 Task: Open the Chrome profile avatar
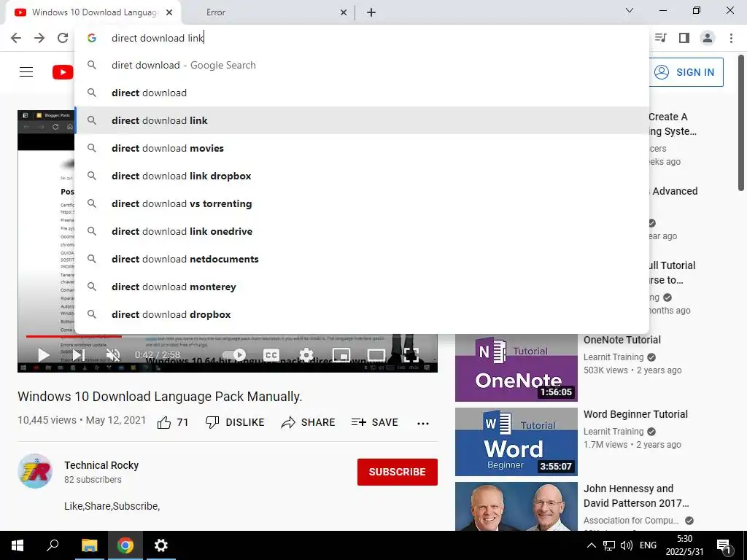(x=708, y=38)
